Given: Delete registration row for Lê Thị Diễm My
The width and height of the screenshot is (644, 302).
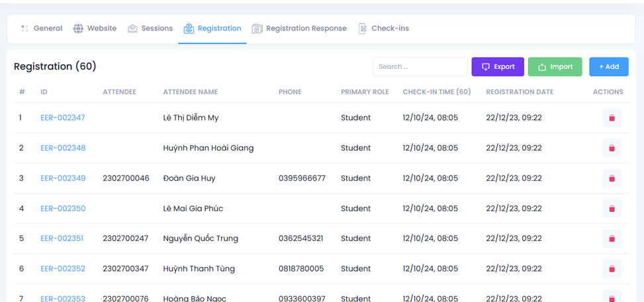Looking at the screenshot, I should [611, 118].
